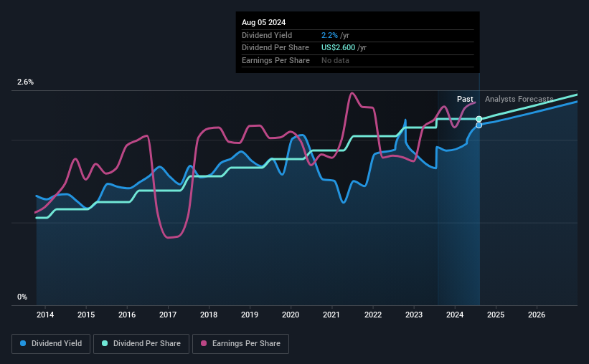Toggle the Dividend Per Share legend button
589x364 pixels.
tap(141, 344)
